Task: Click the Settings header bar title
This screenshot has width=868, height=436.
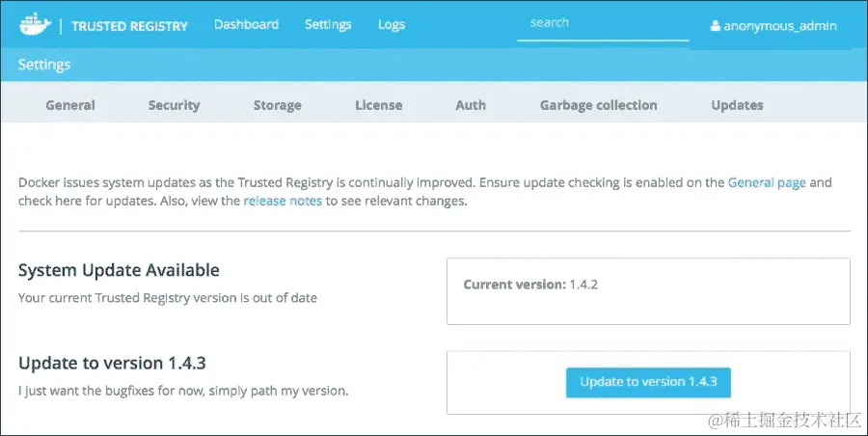Action: tap(44, 65)
